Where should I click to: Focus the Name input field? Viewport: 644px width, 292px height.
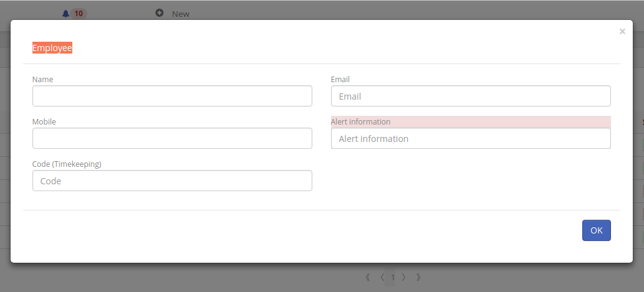click(172, 96)
